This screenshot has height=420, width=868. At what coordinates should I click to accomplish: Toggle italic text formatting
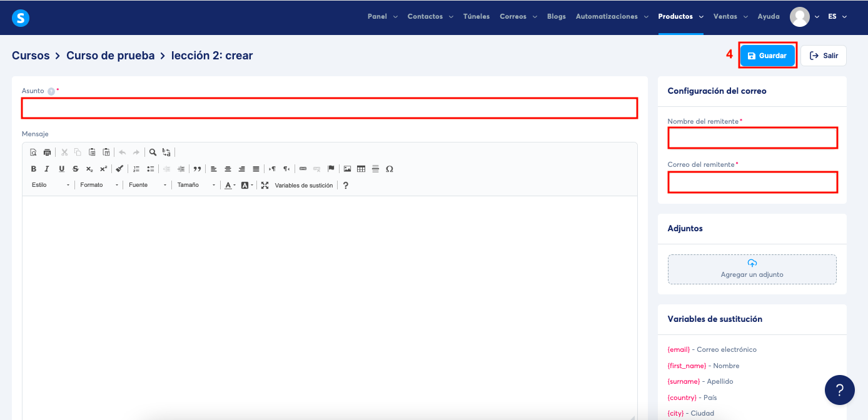(x=46, y=168)
